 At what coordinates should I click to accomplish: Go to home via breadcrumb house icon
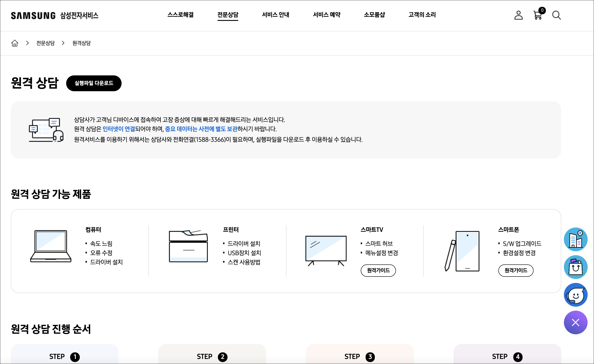point(15,43)
